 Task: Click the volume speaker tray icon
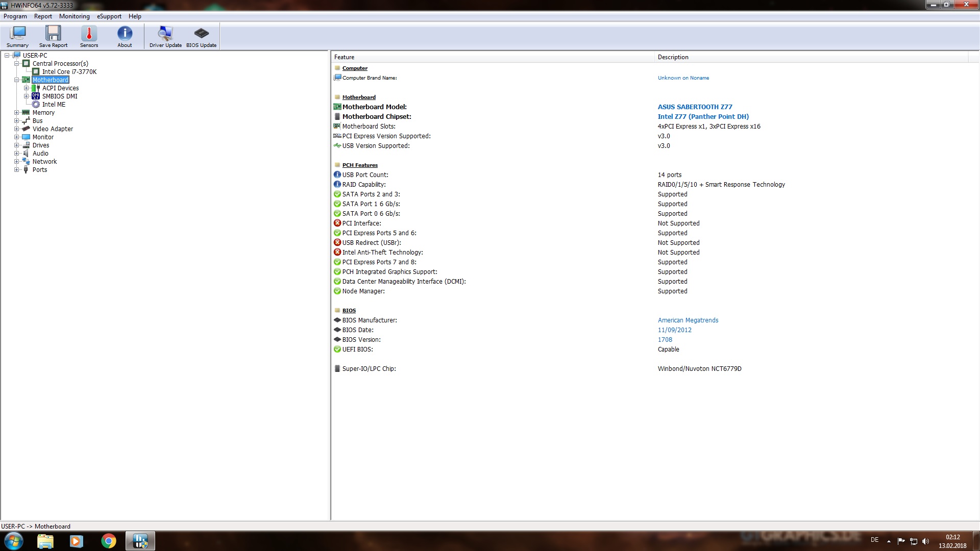926,541
